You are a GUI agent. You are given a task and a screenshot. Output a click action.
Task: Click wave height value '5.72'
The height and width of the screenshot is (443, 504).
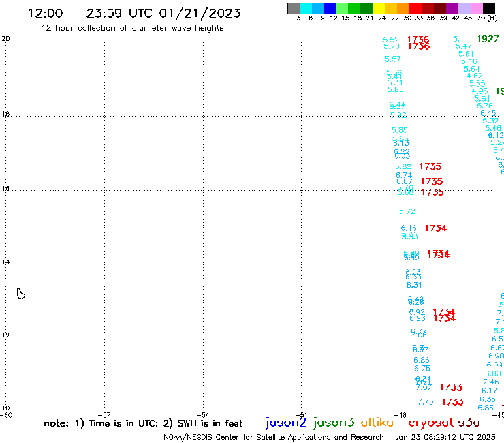coord(407,211)
